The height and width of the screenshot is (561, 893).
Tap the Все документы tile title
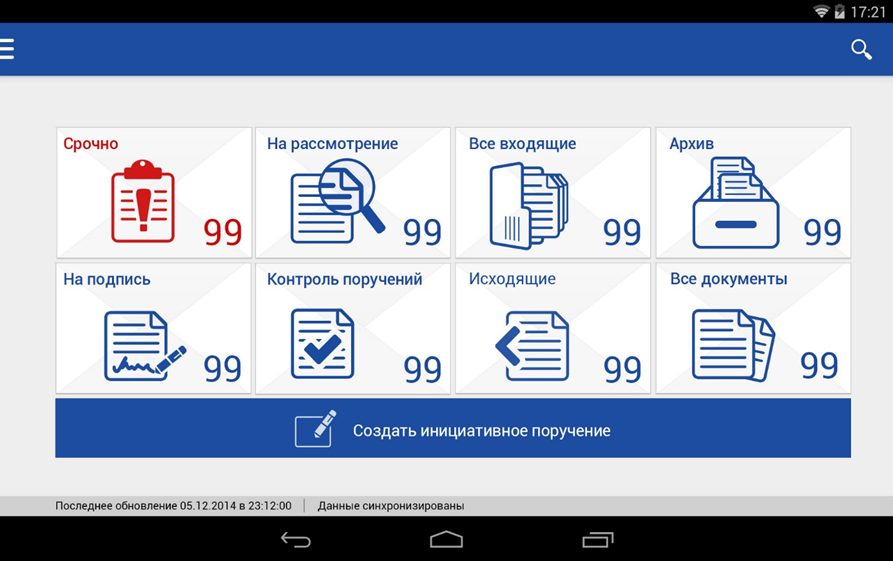point(728,279)
